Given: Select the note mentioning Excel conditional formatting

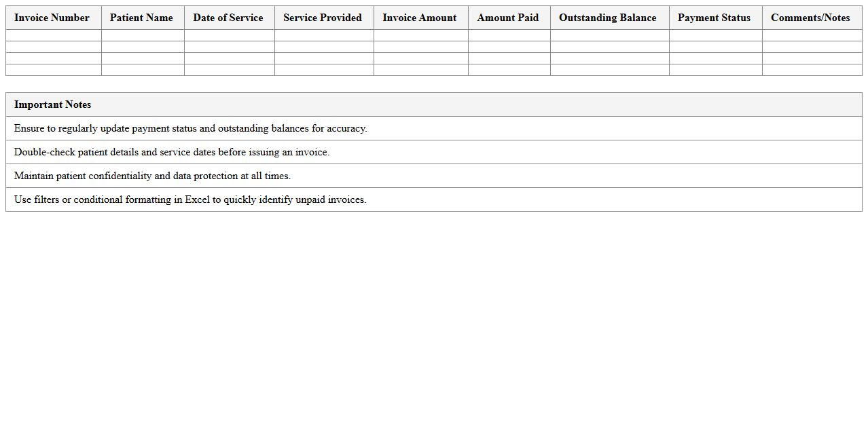Looking at the screenshot, I should 433,199.
